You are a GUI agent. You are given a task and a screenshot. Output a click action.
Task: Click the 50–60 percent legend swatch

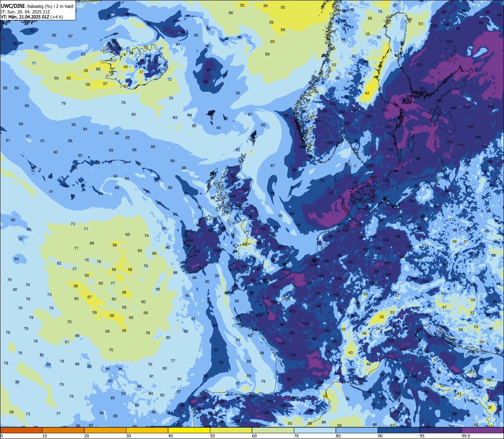[x=231, y=430]
